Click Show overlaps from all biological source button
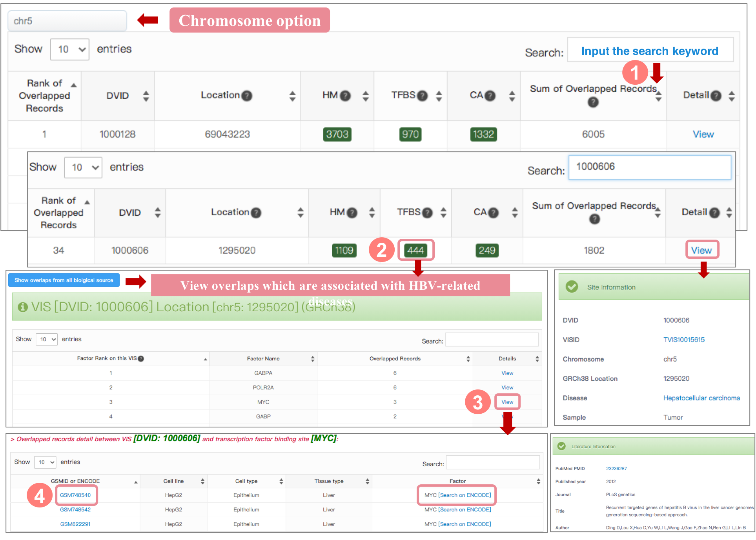756x540 pixels. tap(64, 280)
